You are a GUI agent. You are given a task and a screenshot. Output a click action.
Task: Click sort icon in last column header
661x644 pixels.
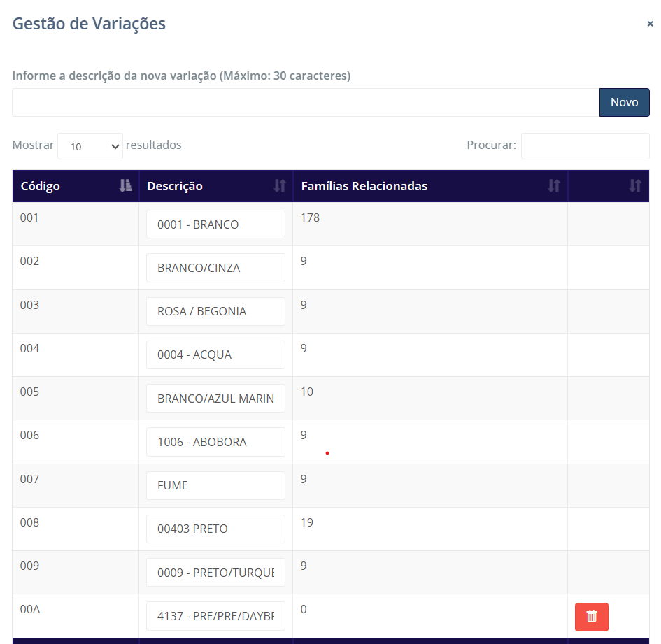click(635, 186)
